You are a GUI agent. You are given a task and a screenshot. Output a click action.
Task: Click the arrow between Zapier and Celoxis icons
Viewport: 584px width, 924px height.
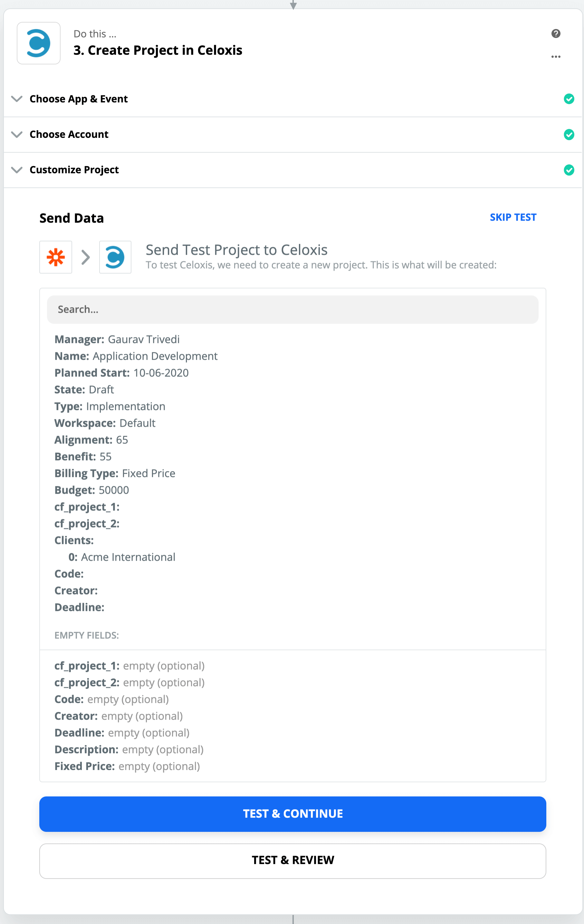[x=86, y=257]
